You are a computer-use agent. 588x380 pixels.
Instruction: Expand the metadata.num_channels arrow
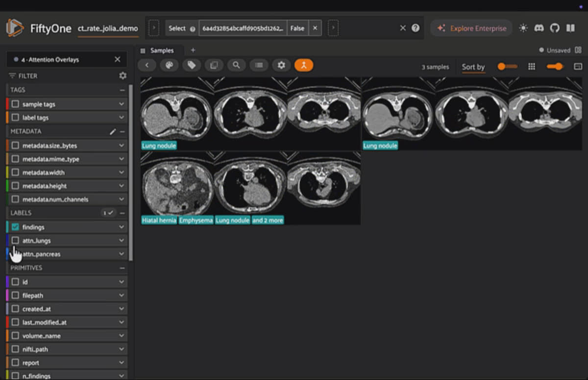[122, 200]
